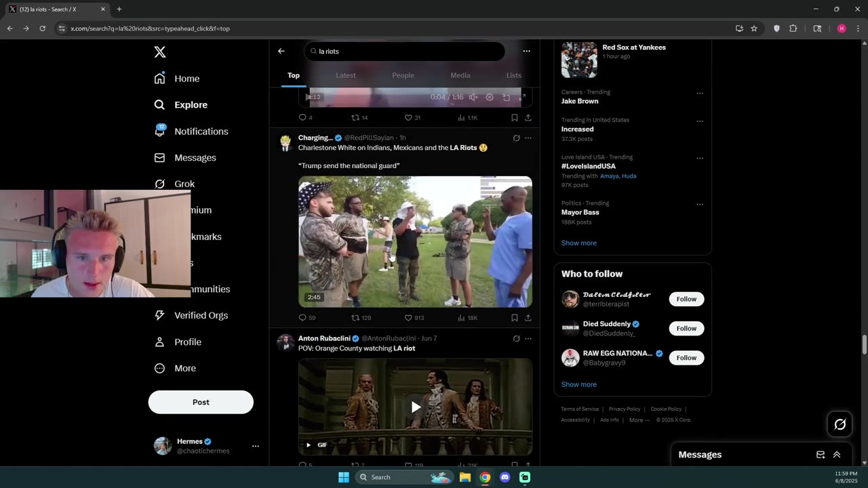Bookmark this page with the star icon
868x488 pixels.
coord(754,28)
